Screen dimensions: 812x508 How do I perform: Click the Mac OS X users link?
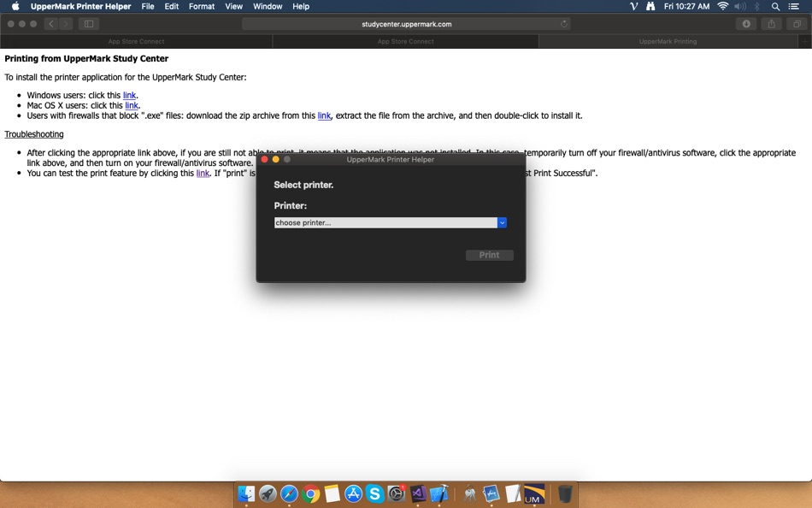pyautogui.click(x=132, y=105)
